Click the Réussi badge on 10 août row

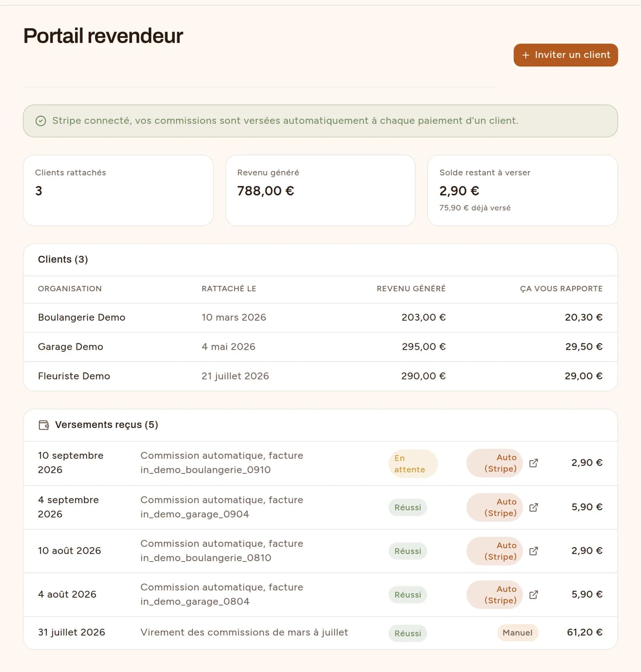408,551
